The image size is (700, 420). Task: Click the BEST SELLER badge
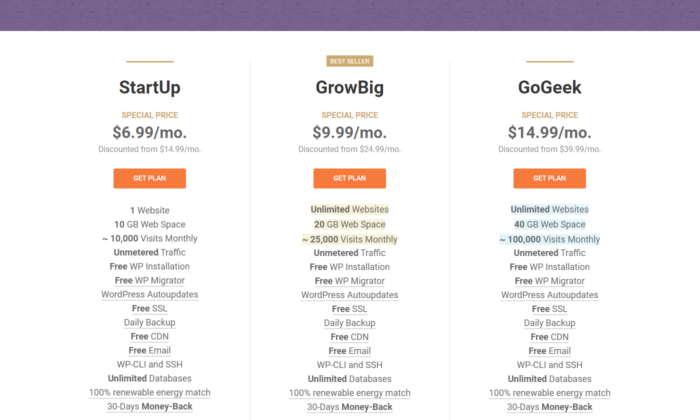[350, 61]
